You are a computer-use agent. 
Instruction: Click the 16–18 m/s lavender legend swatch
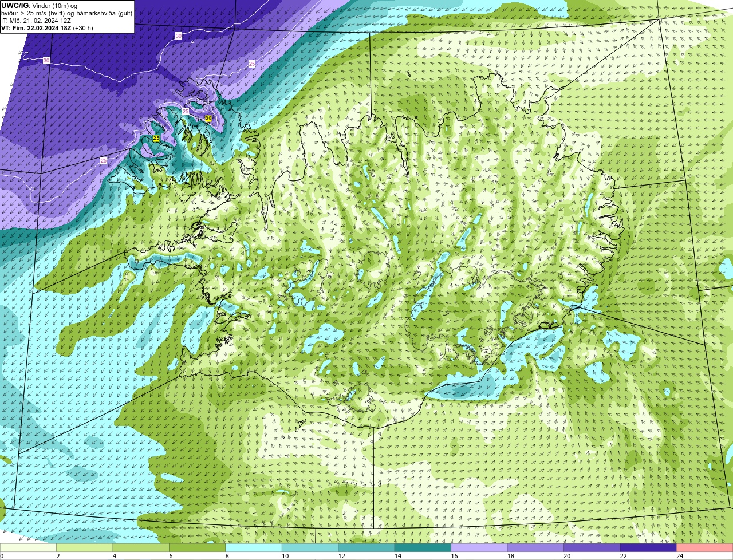pos(479,547)
